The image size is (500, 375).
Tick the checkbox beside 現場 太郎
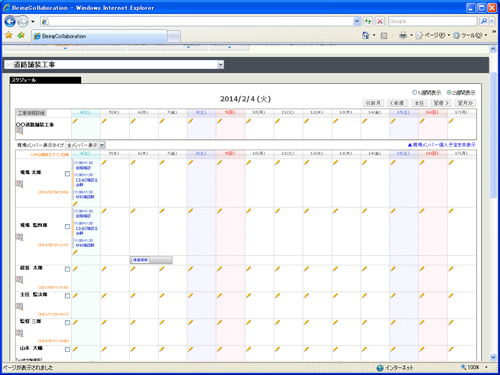coord(67,174)
